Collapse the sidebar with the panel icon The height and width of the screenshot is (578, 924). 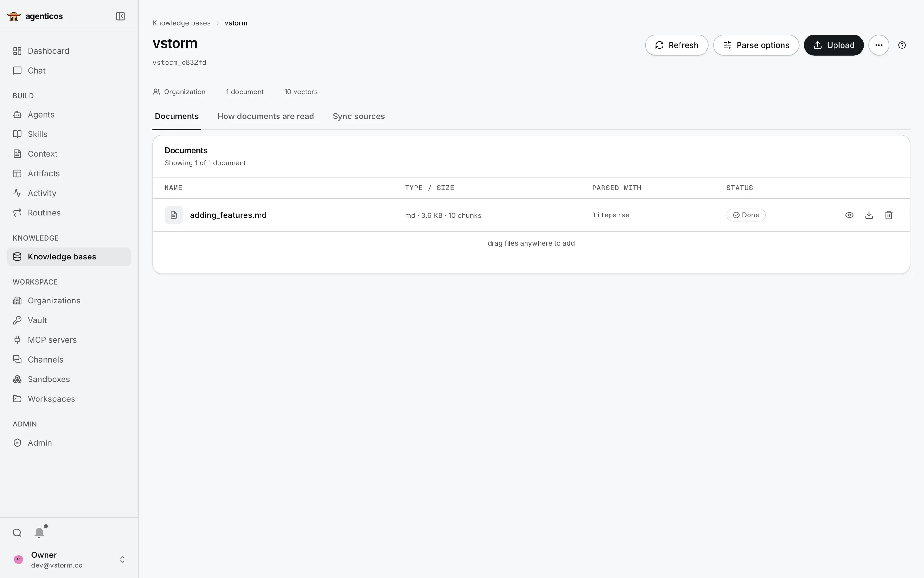120,16
